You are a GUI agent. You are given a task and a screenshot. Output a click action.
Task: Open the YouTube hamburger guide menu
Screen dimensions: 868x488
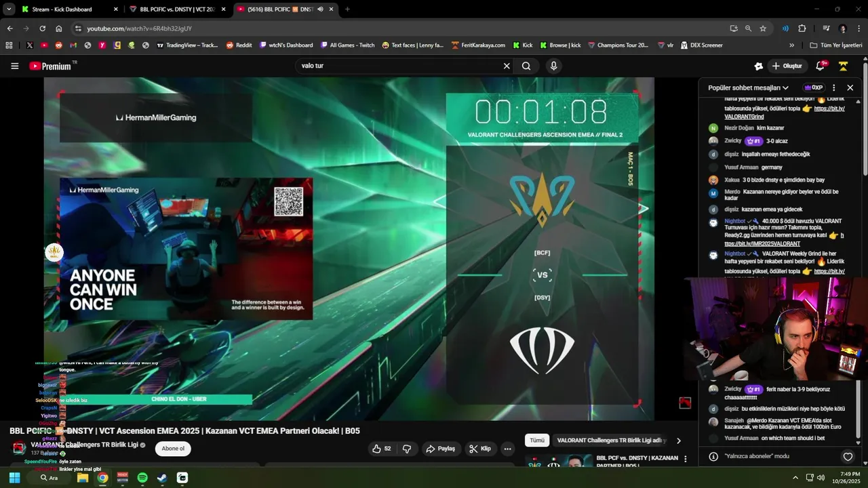[14, 66]
